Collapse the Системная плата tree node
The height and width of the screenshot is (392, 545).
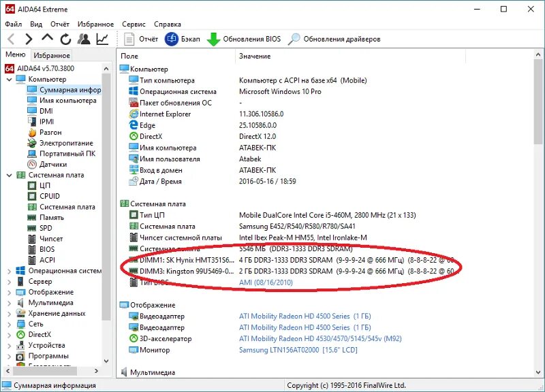10,176
